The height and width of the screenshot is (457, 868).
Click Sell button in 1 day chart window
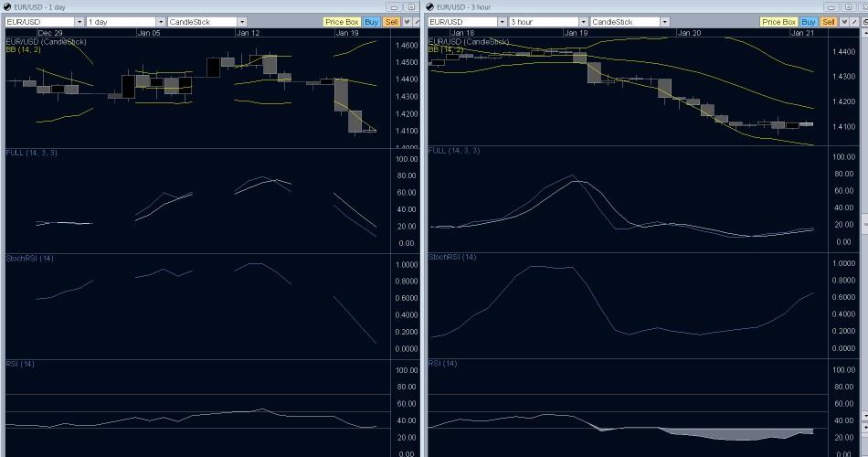click(x=391, y=22)
